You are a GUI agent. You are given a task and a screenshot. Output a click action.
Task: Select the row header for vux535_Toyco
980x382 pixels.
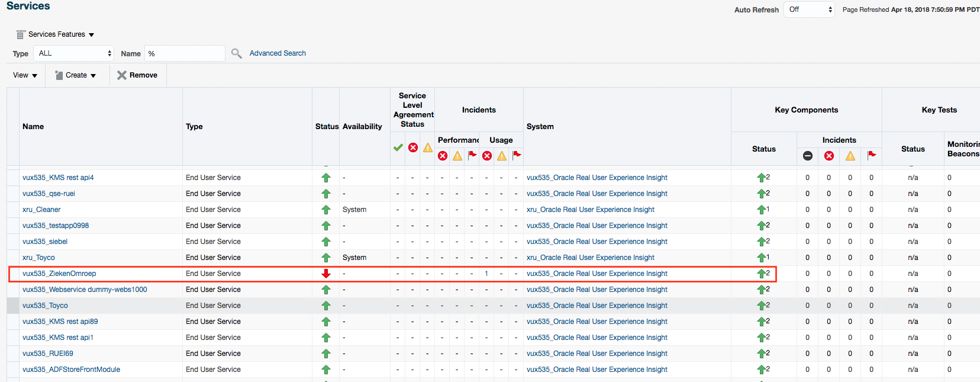click(13, 306)
